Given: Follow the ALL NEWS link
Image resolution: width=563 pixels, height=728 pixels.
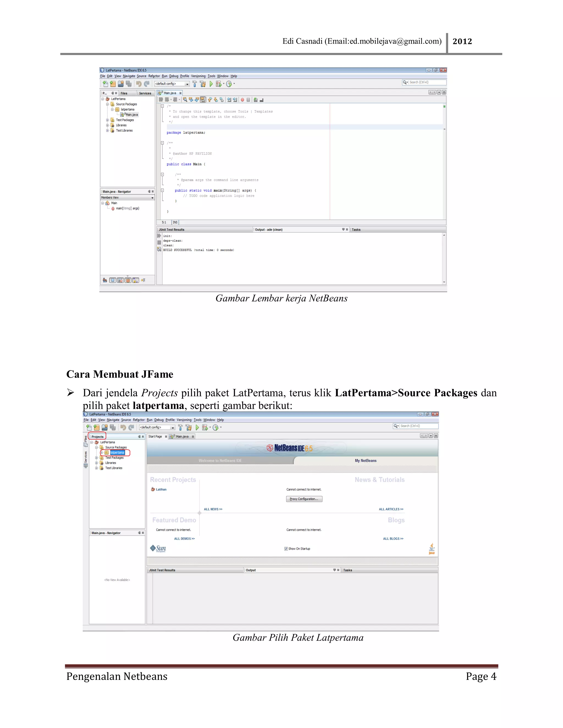Looking at the screenshot, I should pyautogui.click(x=213, y=509).
